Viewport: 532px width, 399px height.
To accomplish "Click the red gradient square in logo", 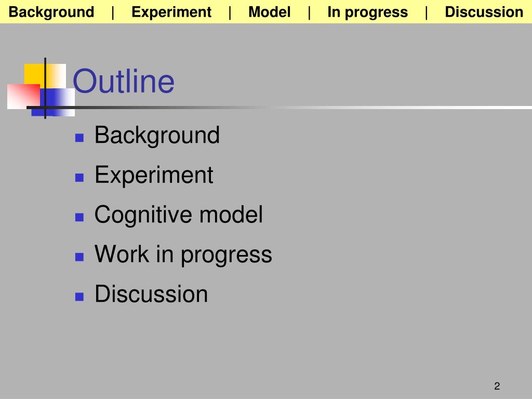I will click(x=23, y=96).
